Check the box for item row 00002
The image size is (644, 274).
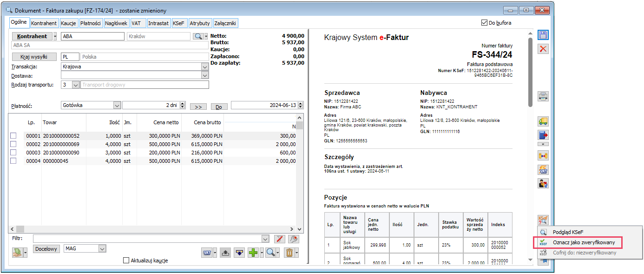[13, 144]
